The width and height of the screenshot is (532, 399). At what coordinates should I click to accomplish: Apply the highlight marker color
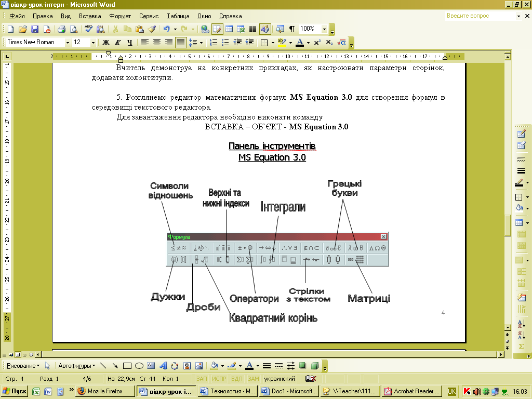click(x=282, y=43)
